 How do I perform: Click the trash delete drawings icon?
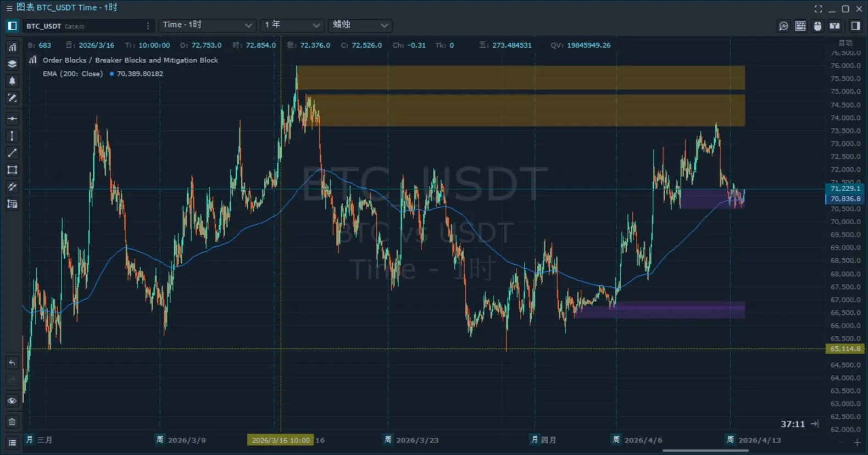click(x=12, y=422)
